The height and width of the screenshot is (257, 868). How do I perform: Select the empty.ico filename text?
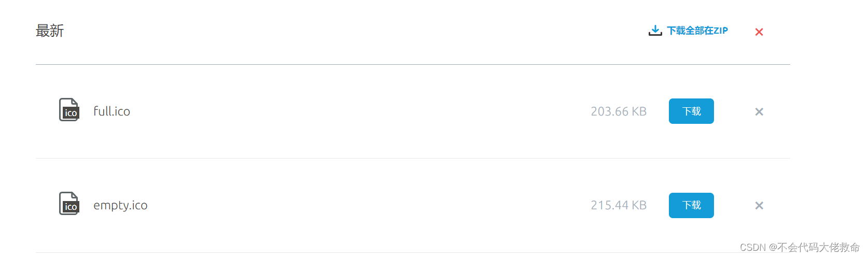[120, 206]
